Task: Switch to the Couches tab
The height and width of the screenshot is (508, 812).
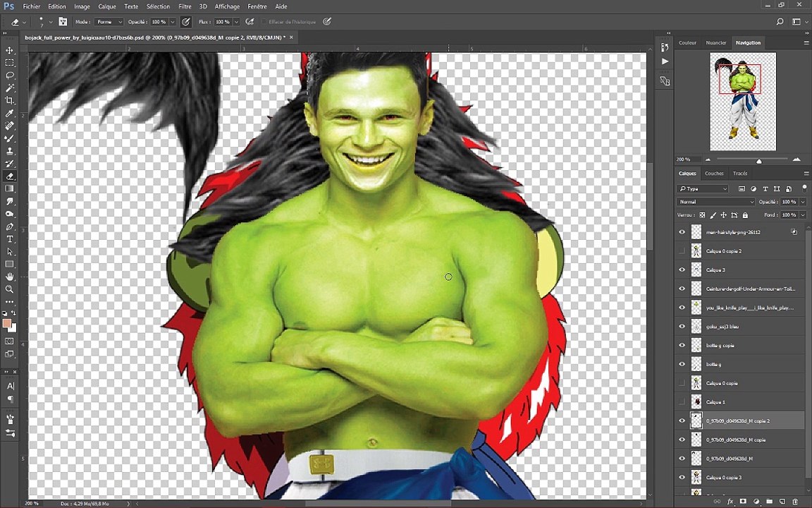Action: (713, 173)
